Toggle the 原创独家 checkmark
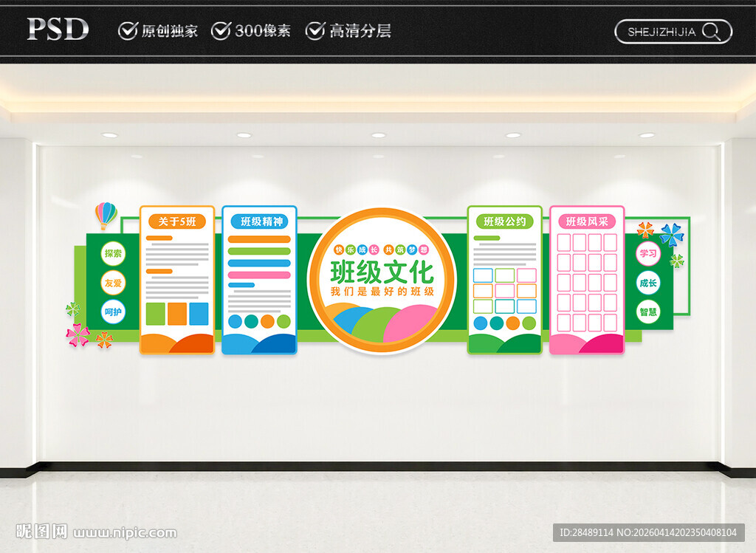This screenshot has width=756, height=553. click(x=127, y=31)
